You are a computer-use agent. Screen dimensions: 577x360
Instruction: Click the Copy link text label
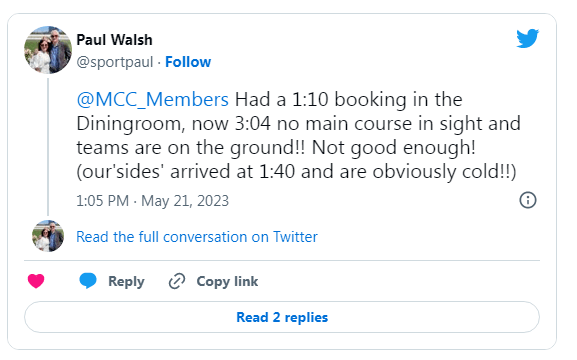tap(227, 281)
